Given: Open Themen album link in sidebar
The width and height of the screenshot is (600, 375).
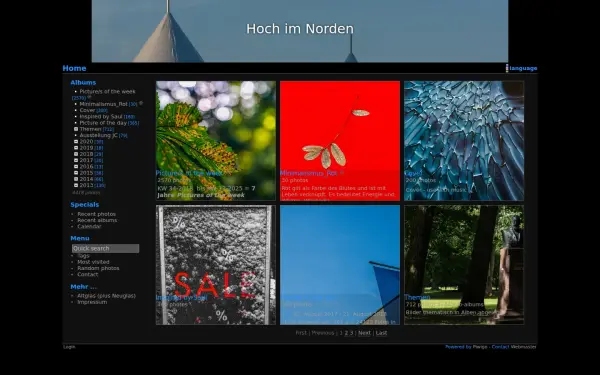Looking at the screenshot, I should [x=90, y=129].
